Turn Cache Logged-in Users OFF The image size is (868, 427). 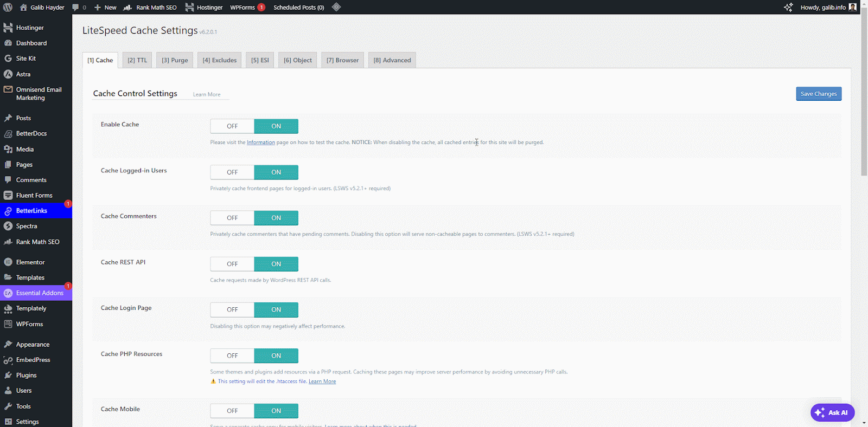[x=232, y=172]
